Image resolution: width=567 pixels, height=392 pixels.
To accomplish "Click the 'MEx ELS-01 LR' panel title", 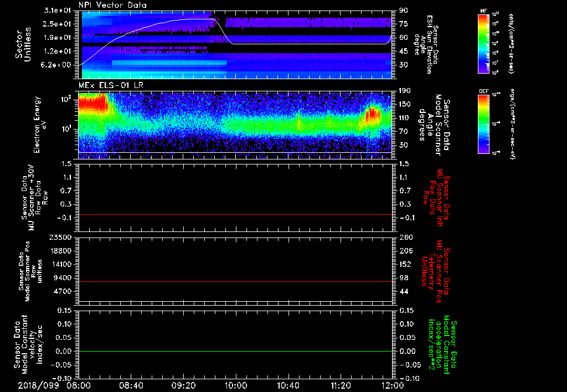I will pos(110,86).
